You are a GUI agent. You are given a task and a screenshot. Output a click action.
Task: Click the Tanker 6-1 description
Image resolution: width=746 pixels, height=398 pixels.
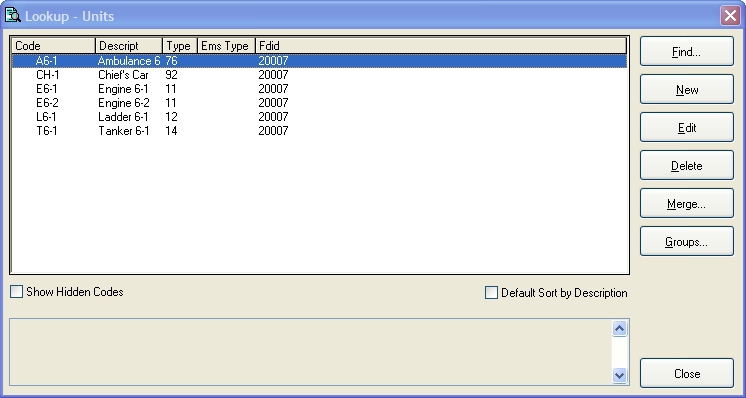pos(124,131)
